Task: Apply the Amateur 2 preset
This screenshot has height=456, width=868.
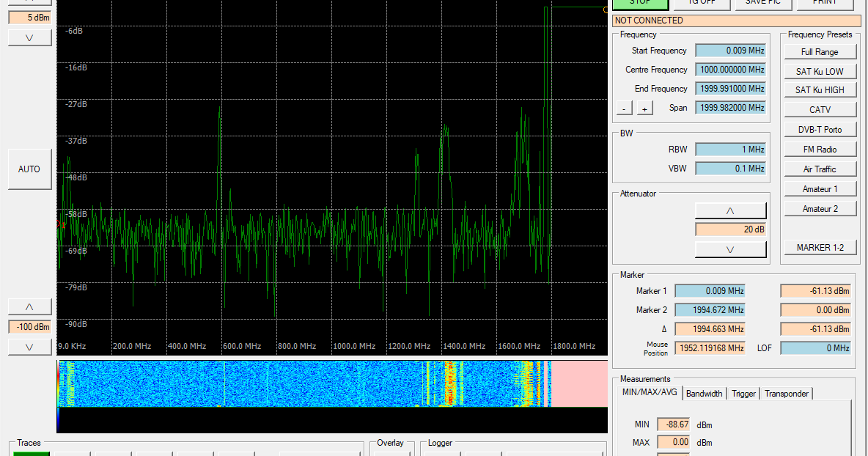Action: point(820,208)
